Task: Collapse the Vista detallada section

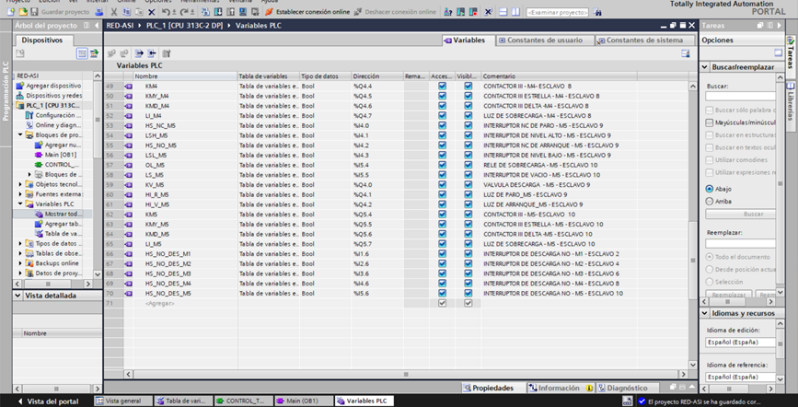Action: coord(18,296)
